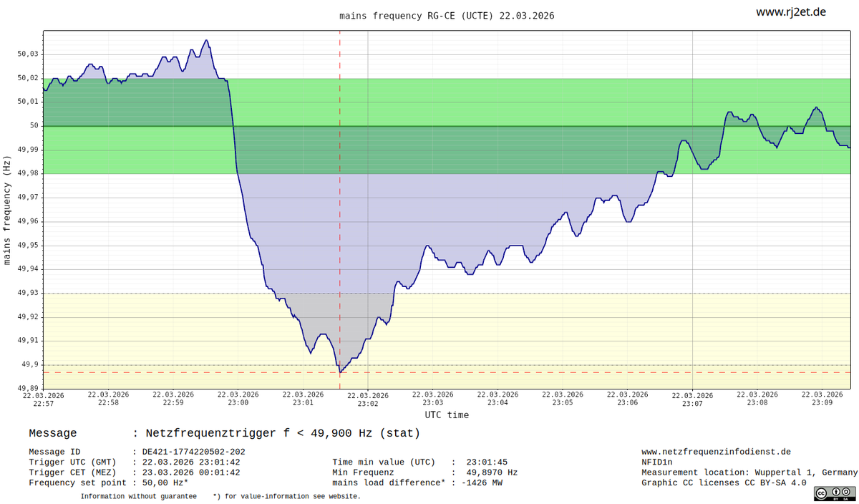Click the 23:02 x-axis tick label
Image resolution: width=859 pixels, height=504 pixels.
[368, 399]
